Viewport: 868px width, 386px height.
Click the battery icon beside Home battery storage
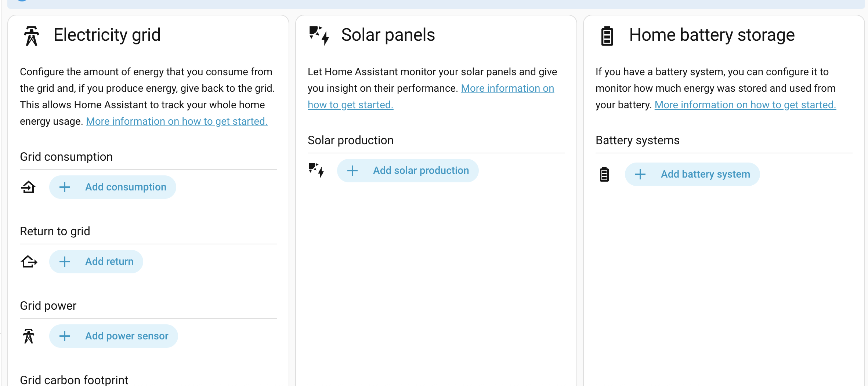point(607,36)
